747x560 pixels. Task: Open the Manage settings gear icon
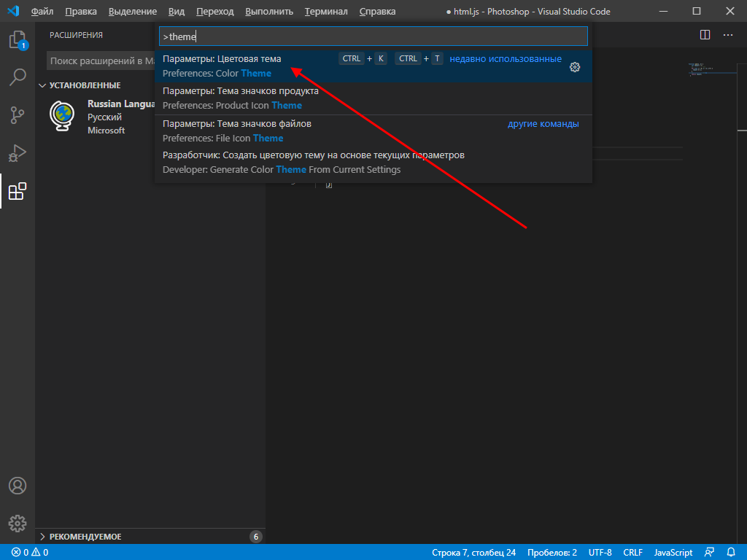point(18,523)
